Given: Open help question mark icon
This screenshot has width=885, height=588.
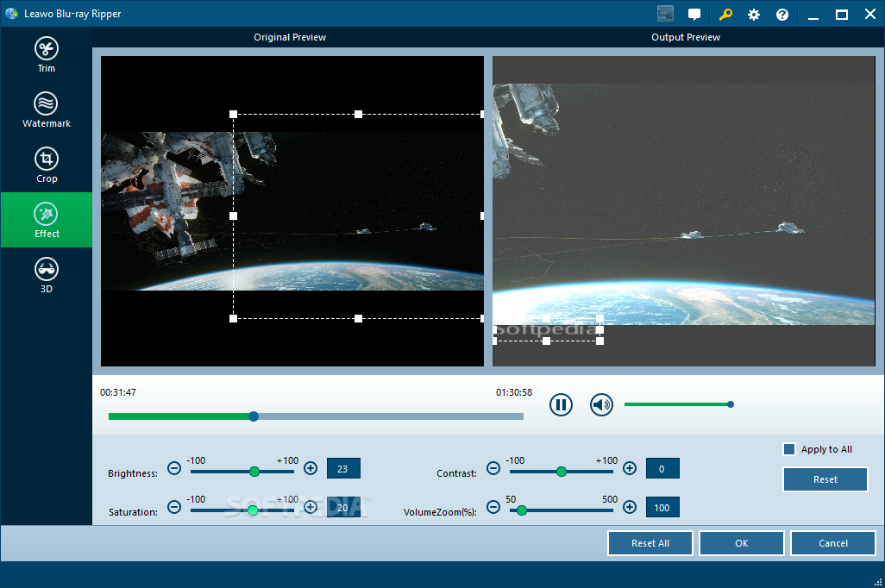Looking at the screenshot, I should pos(782,15).
